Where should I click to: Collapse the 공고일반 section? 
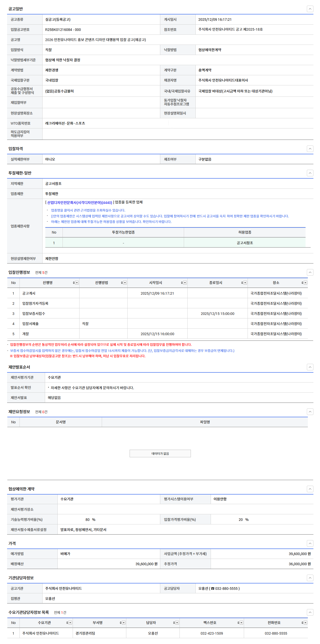tap(310, 9)
